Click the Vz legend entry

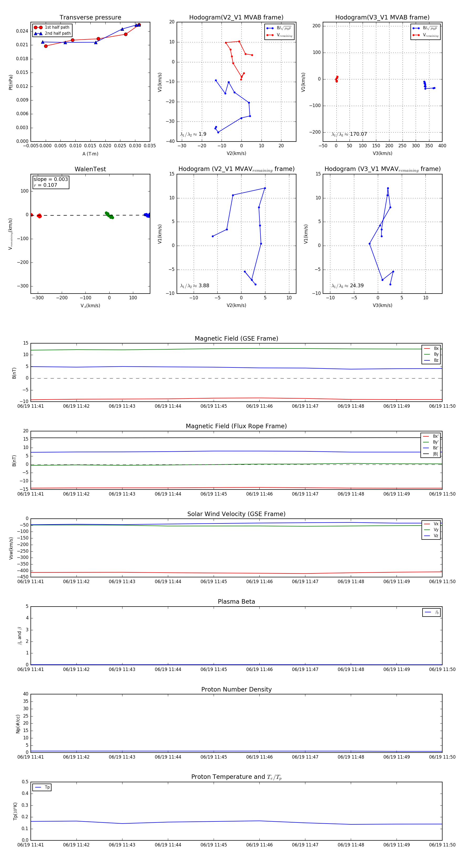coord(431,536)
